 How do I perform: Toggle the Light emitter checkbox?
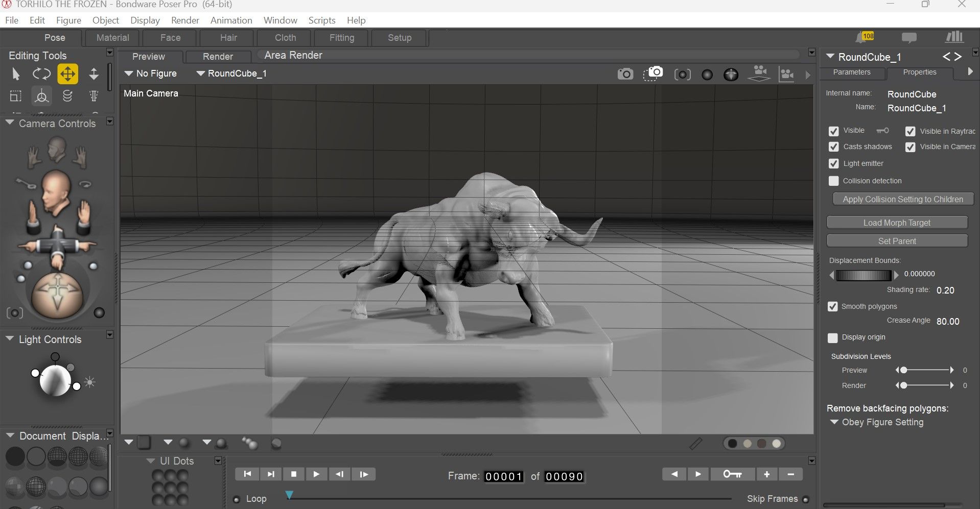pos(833,164)
